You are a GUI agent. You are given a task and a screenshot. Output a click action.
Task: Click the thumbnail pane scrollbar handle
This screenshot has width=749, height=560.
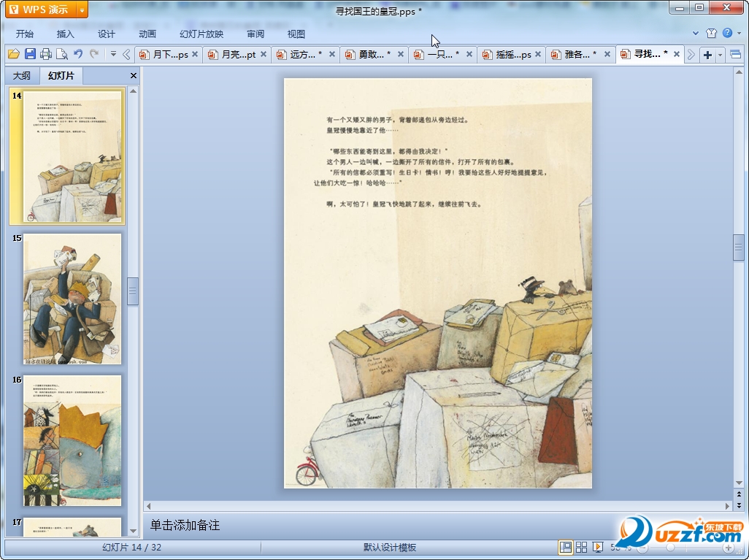tap(134, 291)
